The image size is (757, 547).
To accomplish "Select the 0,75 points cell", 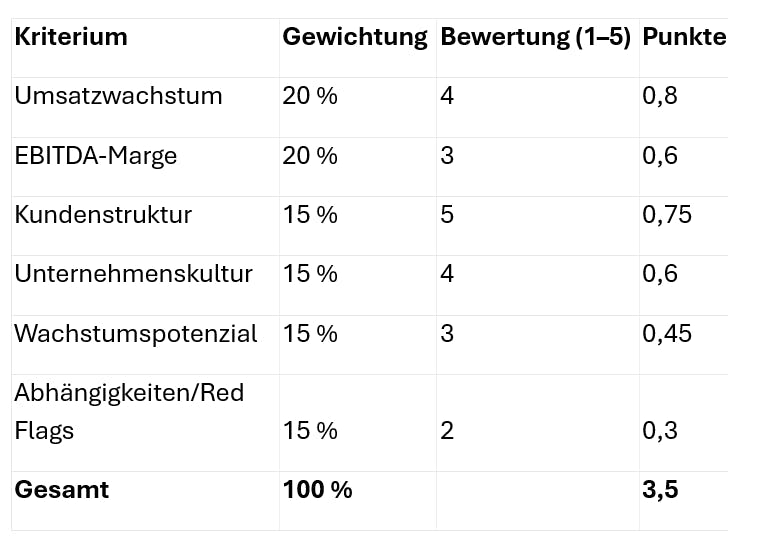I will point(667,214).
